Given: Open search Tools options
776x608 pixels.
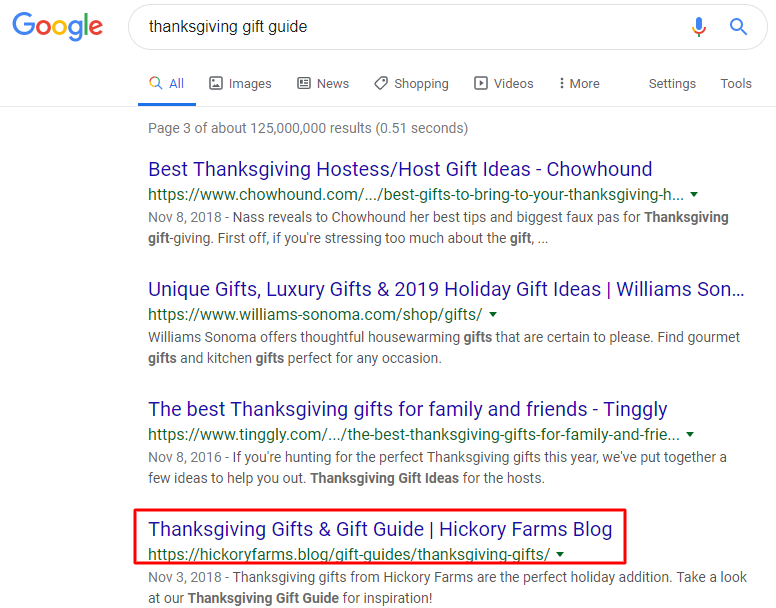Looking at the screenshot, I should pos(736,84).
